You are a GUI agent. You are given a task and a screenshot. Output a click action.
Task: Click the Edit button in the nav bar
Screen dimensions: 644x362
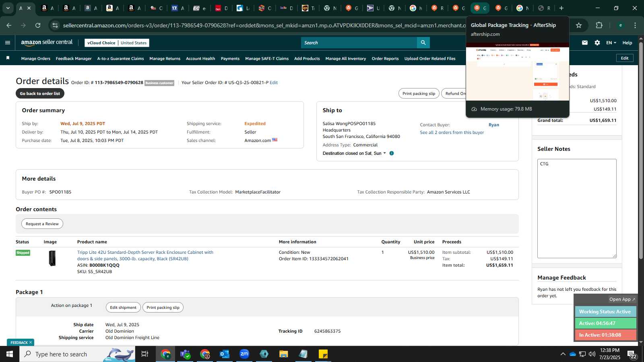[x=625, y=58]
